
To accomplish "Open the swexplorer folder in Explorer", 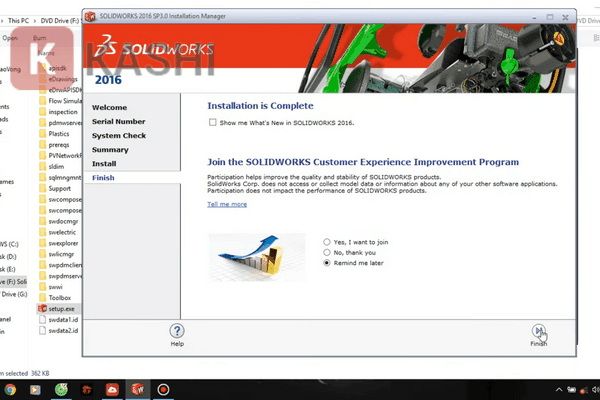I will [59, 243].
